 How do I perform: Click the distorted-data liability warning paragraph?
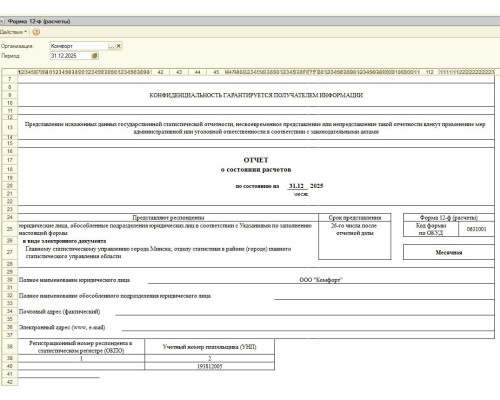point(256,128)
